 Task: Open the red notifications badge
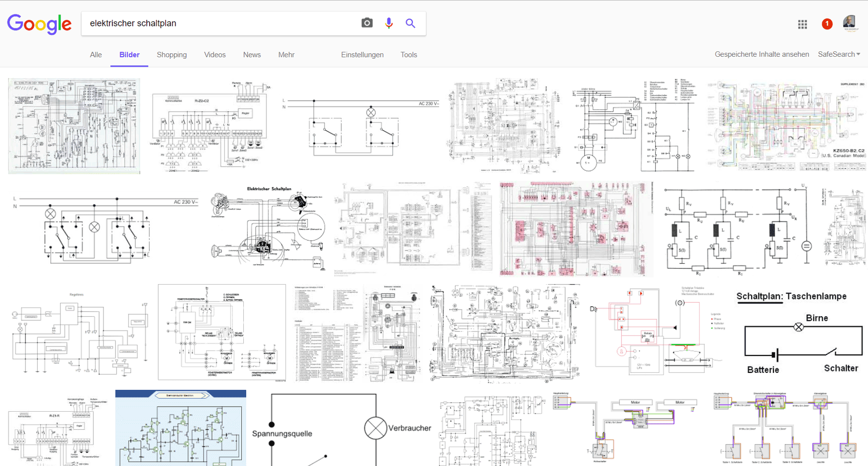point(827,24)
